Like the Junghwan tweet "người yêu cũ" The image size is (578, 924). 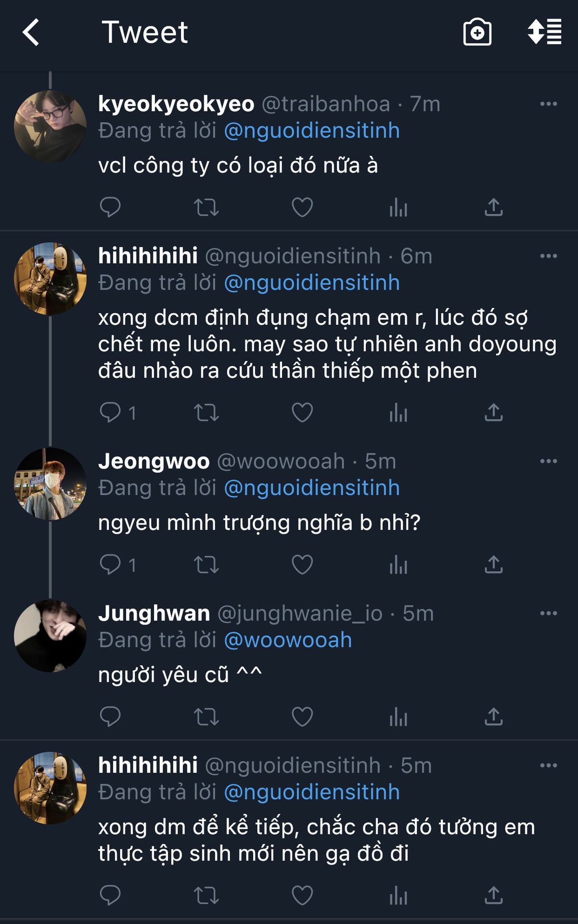[x=302, y=717]
